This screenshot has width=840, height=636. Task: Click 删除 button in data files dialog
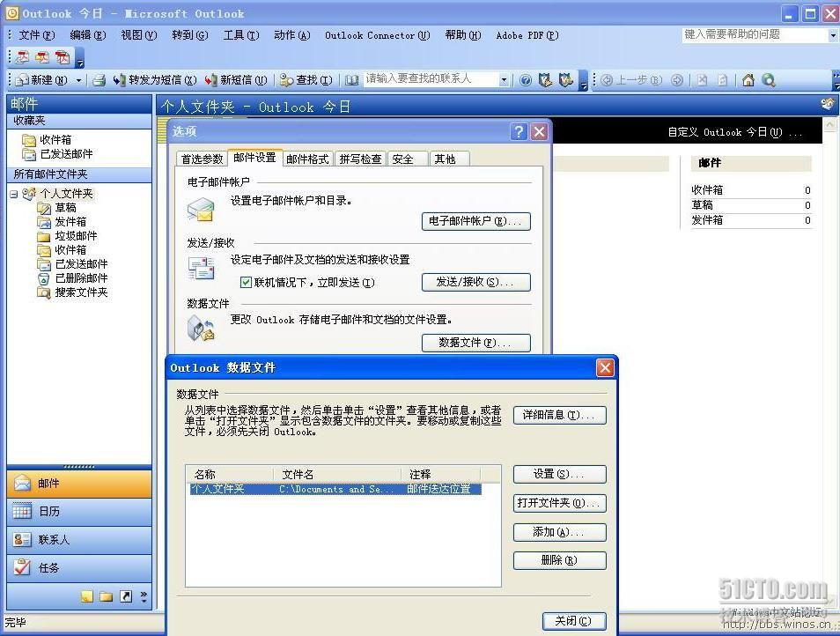[x=560, y=560]
